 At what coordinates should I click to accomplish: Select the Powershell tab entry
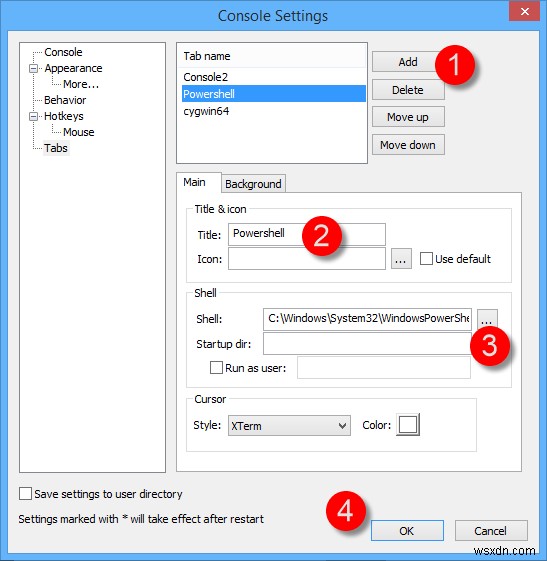pos(274,94)
